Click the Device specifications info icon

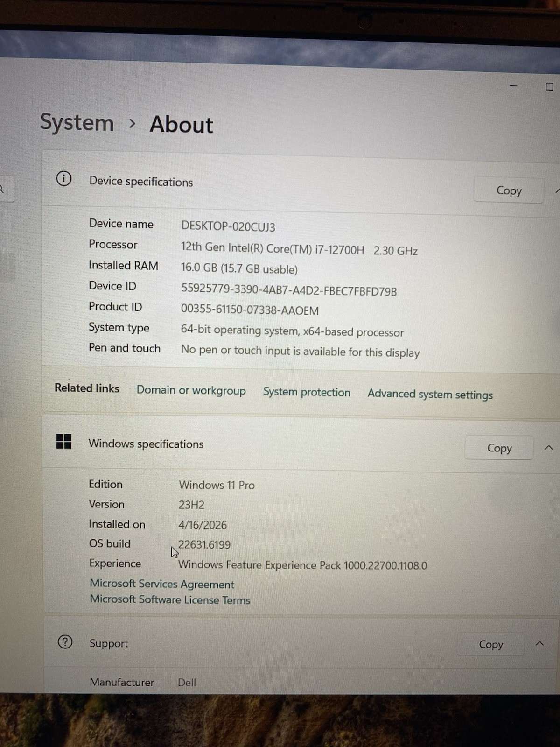(64, 178)
